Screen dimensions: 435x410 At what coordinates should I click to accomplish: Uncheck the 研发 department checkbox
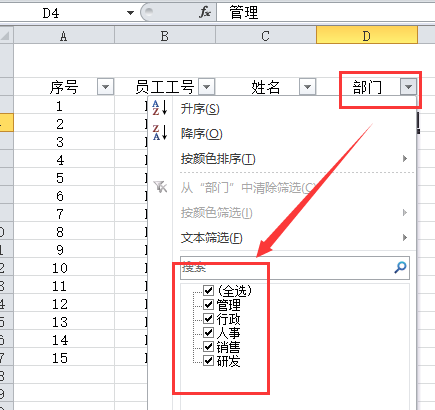[209, 360]
